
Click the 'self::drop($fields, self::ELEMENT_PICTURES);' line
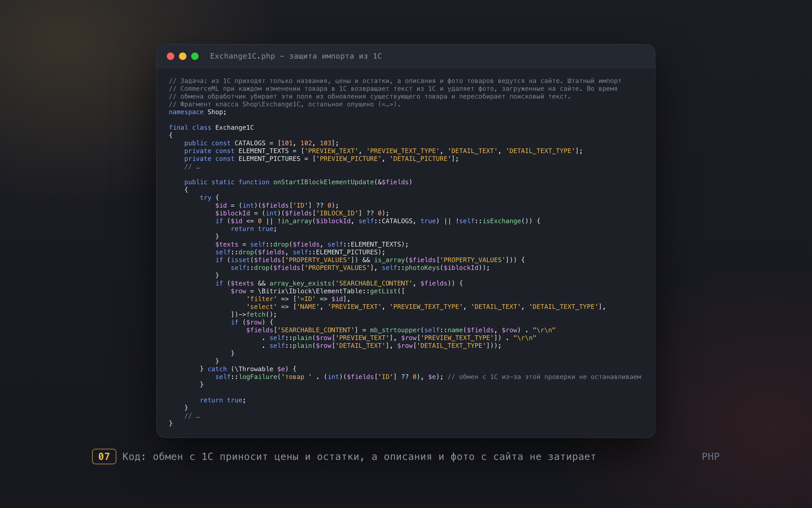(300, 252)
